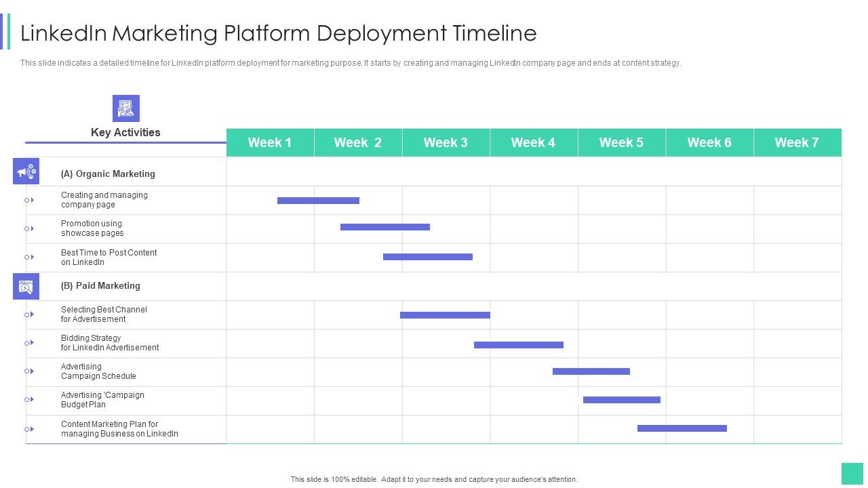Click bullet marker beside Advertising Campaign Schedule
This screenshot has height=488, width=868.
point(29,371)
